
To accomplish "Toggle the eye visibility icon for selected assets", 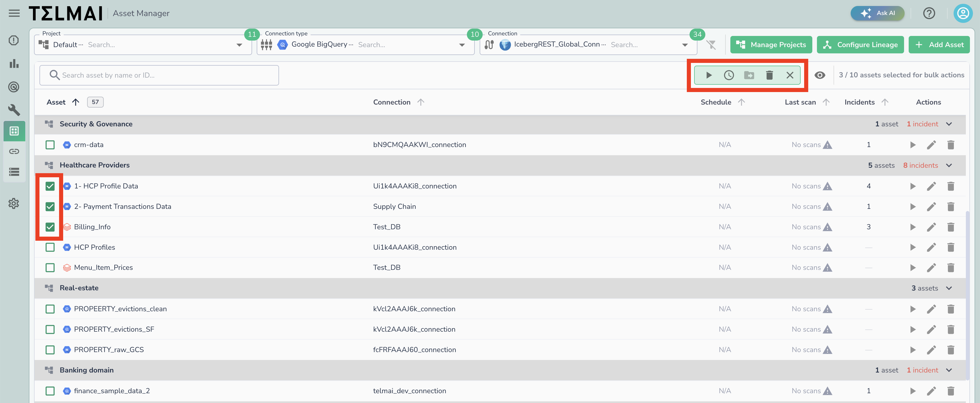I will 820,75.
